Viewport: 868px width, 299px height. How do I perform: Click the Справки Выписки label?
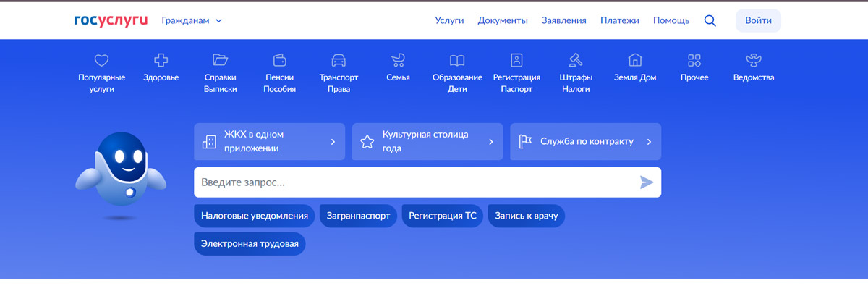click(221, 83)
